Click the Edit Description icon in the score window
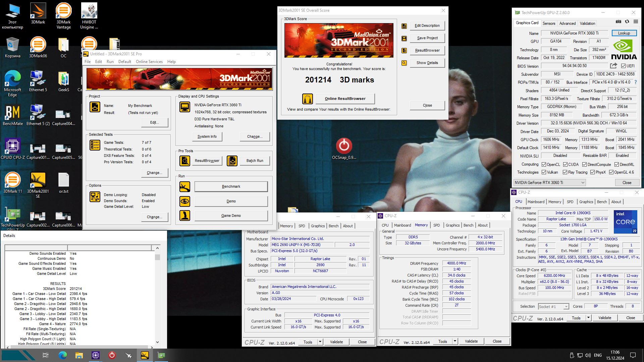Image resolution: width=644 pixels, height=362 pixels. click(x=404, y=26)
